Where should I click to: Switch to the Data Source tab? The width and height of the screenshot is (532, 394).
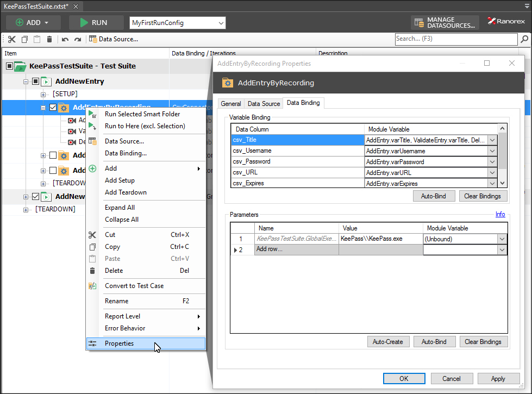pyautogui.click(x=264, y=103)
